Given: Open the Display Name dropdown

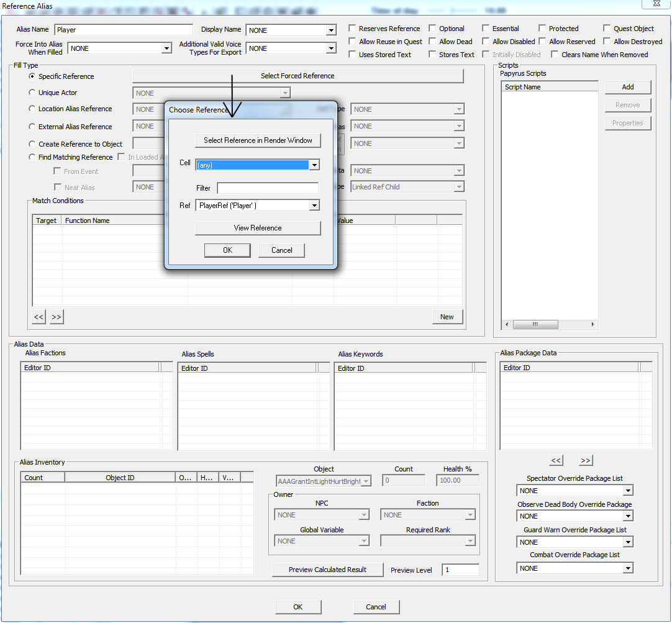Looking at the screenshot, I should pos(331,30).
